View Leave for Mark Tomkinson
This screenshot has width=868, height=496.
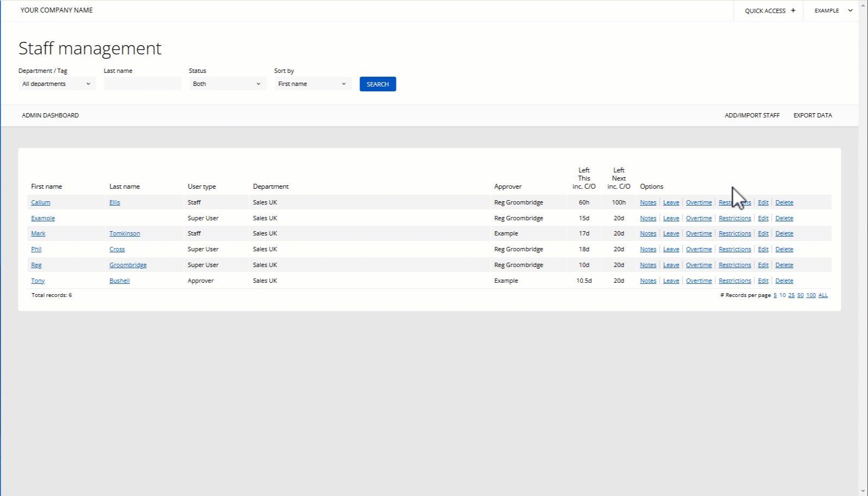coord(671,233)
